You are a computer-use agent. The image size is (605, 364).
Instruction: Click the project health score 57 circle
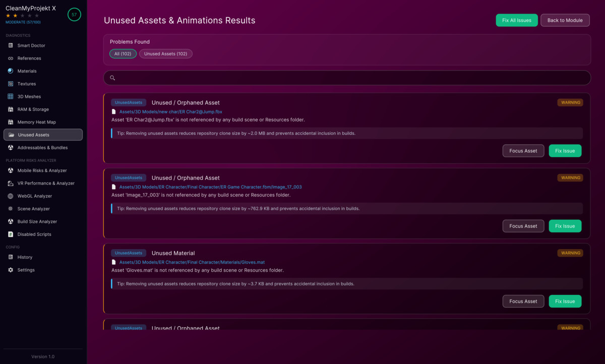point(74,15)
